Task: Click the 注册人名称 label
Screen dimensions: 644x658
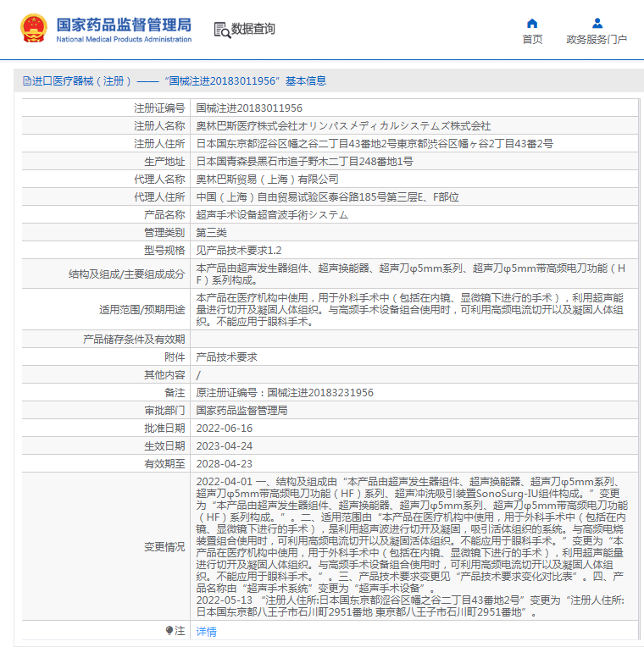Action: point(159,126)
